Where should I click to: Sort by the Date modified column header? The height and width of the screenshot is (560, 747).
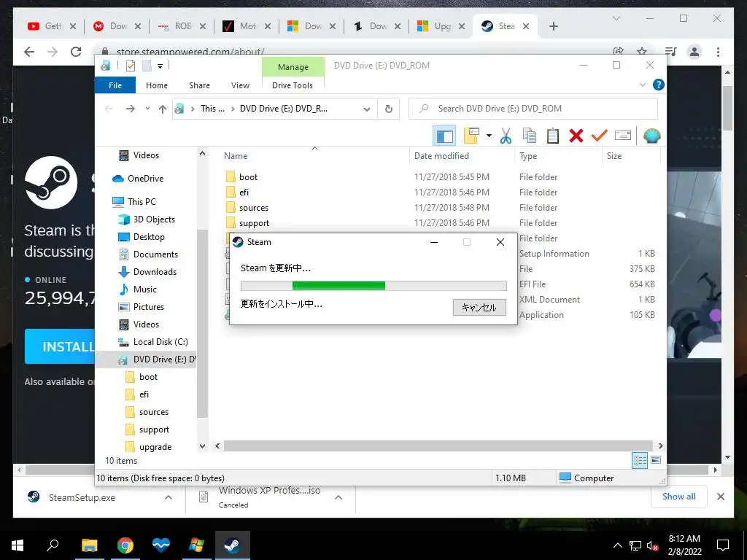tap(441, 156)
